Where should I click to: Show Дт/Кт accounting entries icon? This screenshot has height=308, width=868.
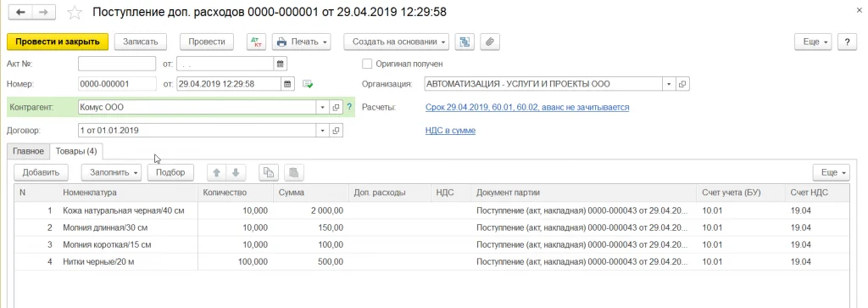(256, 42)
